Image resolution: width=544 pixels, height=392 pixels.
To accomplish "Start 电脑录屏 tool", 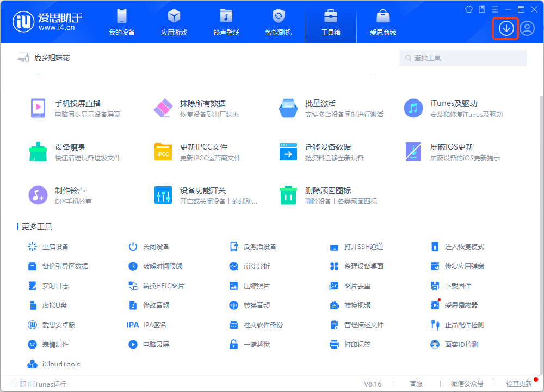I will point(149,345).
